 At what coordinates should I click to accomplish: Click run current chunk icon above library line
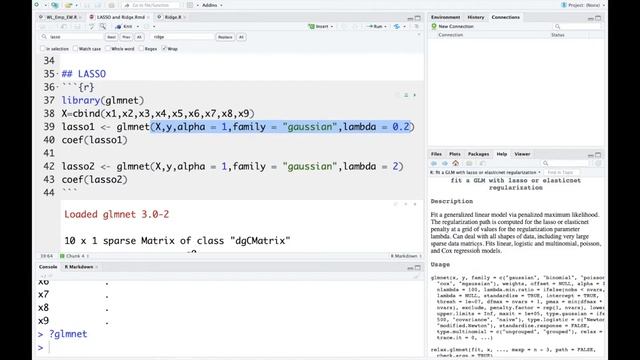(x=415, y=95)
